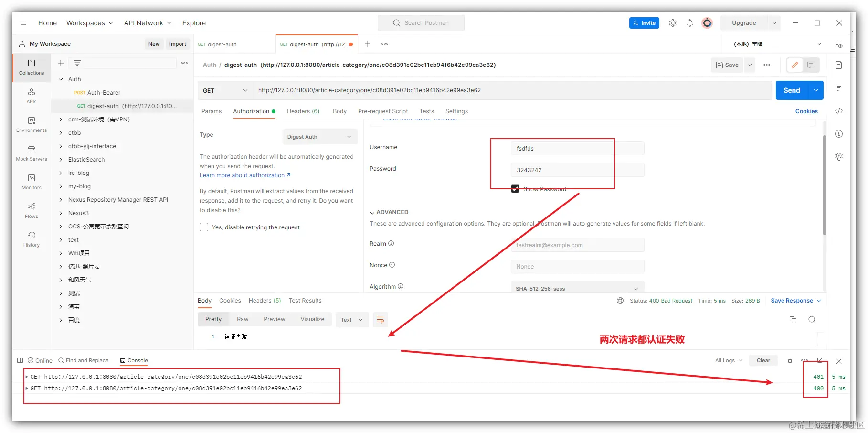Switch to the Raw response view
Image resolution: width=868 pixels, height=433 pixels.
click(x=243, y=319)
